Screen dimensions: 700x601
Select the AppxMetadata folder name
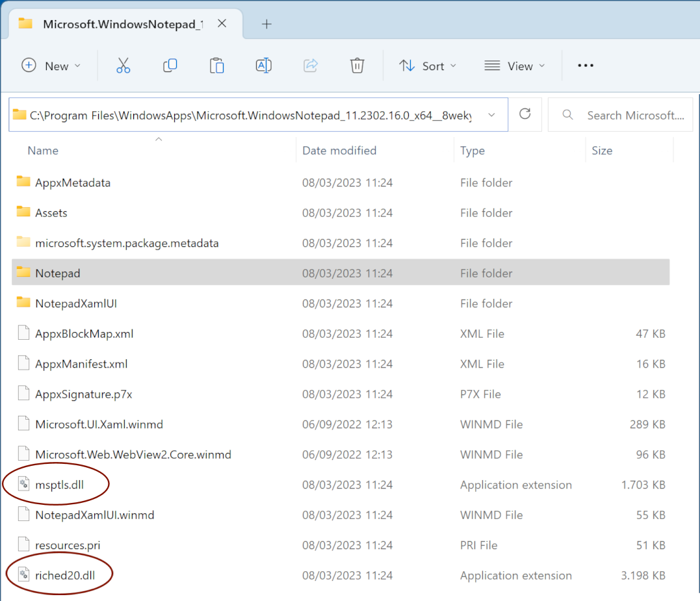pyautogui.click(x=73, y=183)
